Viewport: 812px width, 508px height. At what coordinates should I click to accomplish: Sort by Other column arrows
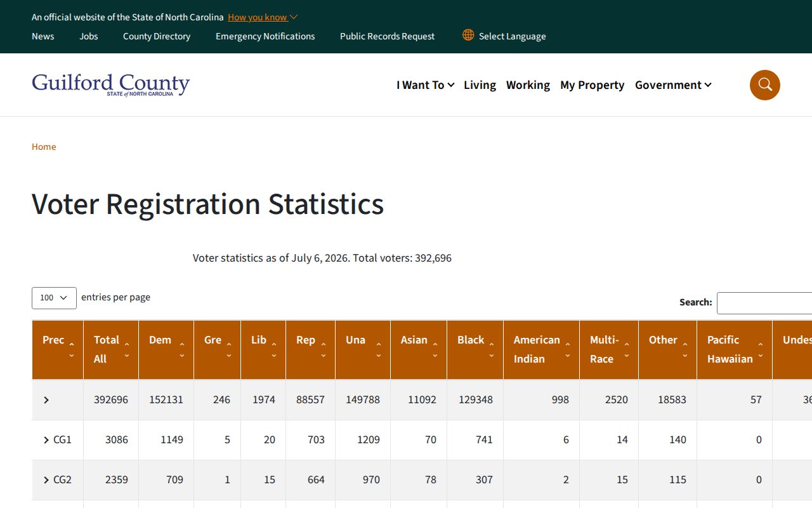685,350
